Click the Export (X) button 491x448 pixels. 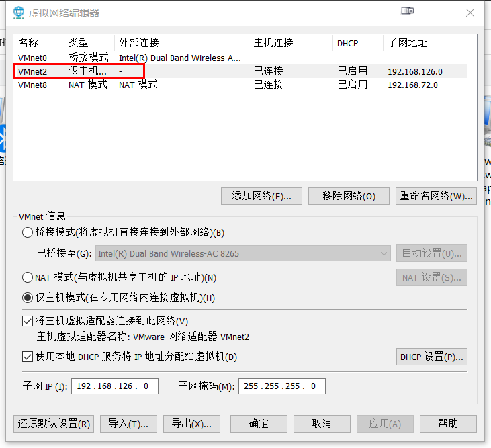click(x=191, y=424)
